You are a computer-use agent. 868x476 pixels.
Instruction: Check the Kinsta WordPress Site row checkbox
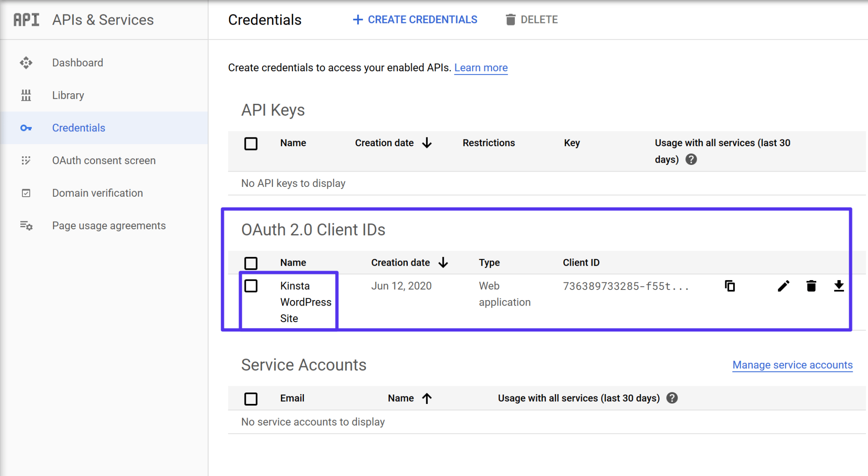pyautogui.click(x=251, y=286)
